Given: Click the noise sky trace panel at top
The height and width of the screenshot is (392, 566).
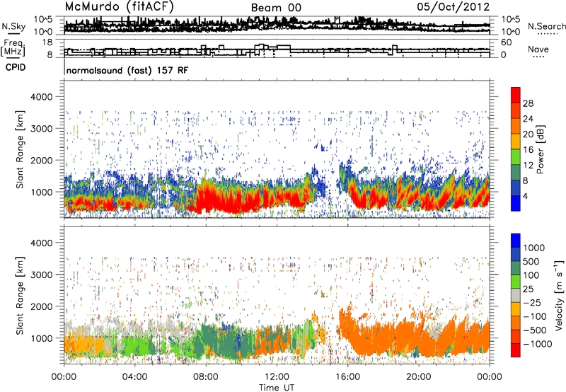Looking at the screenshot, I should (x=277, y=25).
